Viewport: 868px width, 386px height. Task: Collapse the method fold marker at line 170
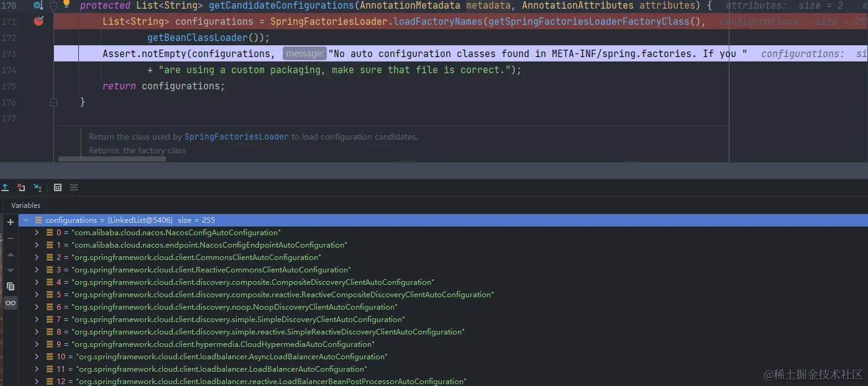53,6
